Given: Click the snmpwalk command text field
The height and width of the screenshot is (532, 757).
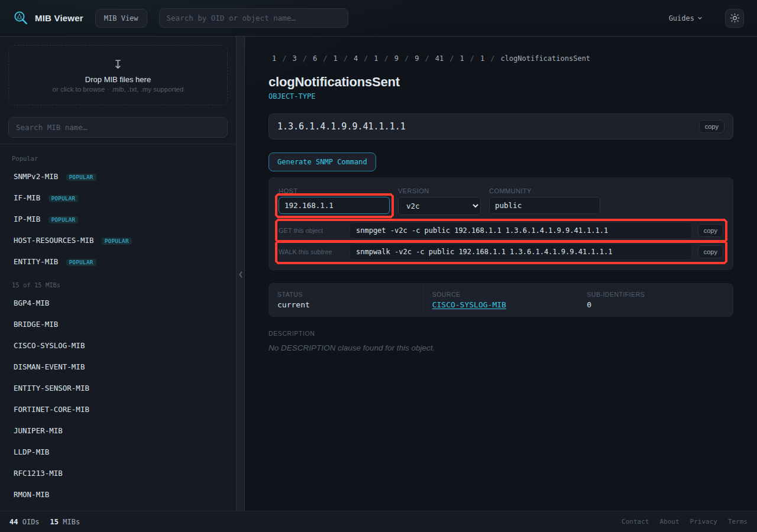Looking at the screenshot, I should click(x=520, y=252).
